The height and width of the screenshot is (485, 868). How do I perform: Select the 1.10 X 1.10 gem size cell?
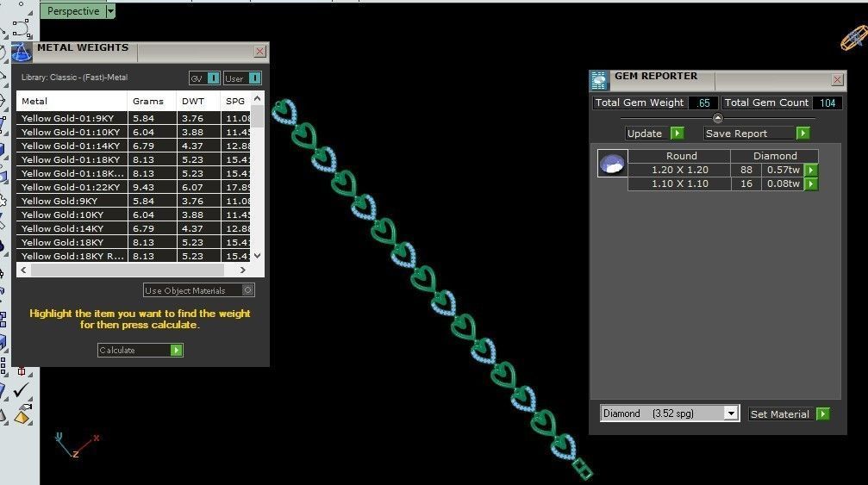680,183
